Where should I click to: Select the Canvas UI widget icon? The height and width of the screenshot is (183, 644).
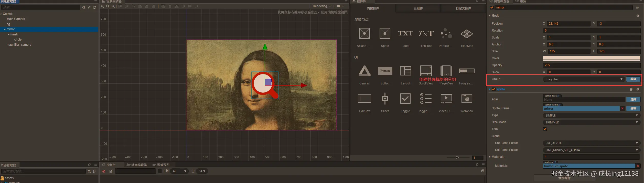point(364,71)
